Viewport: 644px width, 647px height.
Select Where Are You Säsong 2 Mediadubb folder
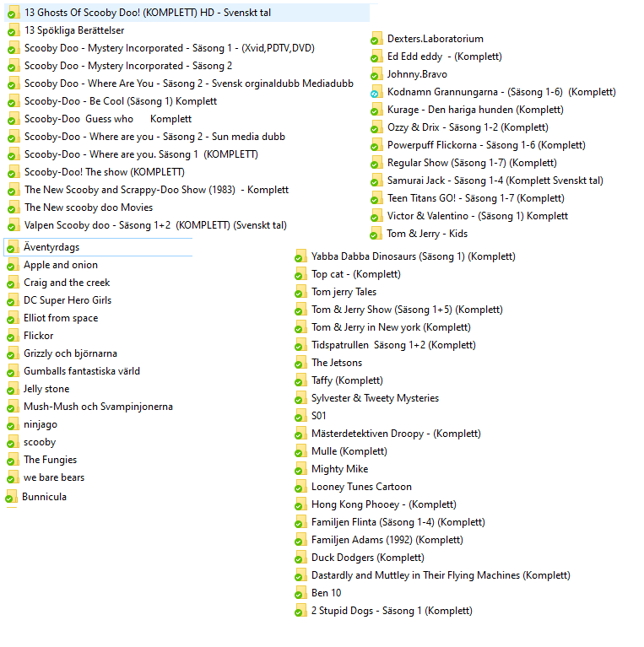pos(189,84)
